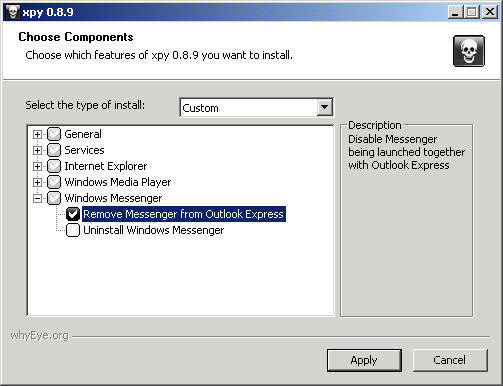Expand the General tree node

[x=37, y=134]
